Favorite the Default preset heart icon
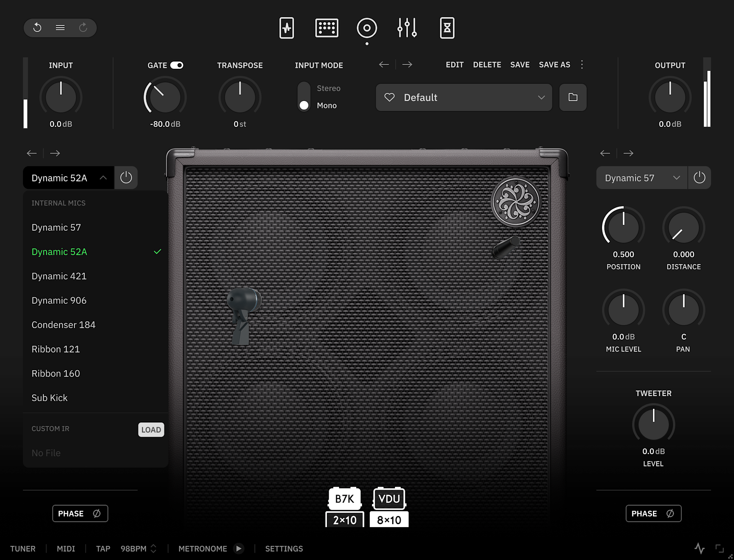Image resolution: width=734 pixels, height=560 pixels. tap(390, 97)
